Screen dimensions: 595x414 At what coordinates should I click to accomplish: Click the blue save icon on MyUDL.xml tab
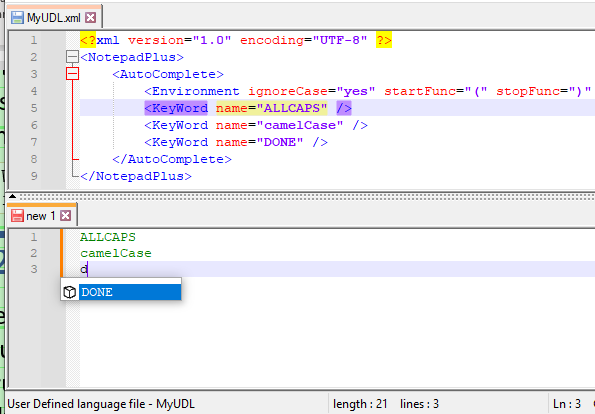tap(17, 17)
